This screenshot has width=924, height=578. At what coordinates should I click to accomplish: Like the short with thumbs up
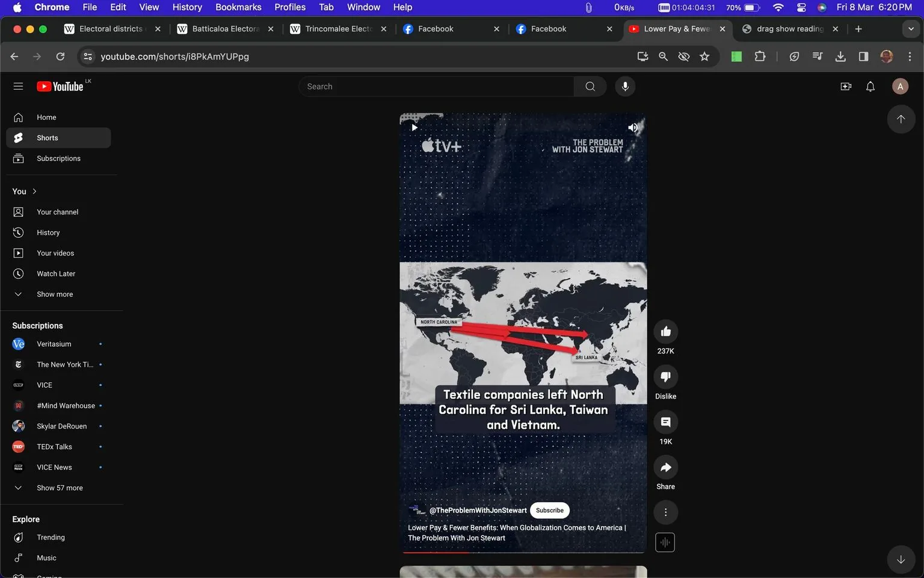(665, 331)
